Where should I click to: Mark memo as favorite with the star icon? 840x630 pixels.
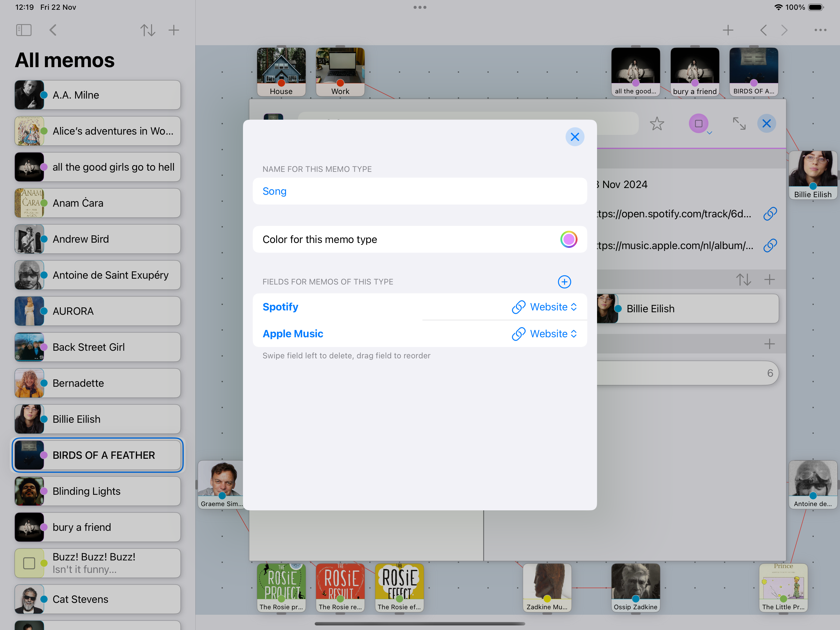657,124
